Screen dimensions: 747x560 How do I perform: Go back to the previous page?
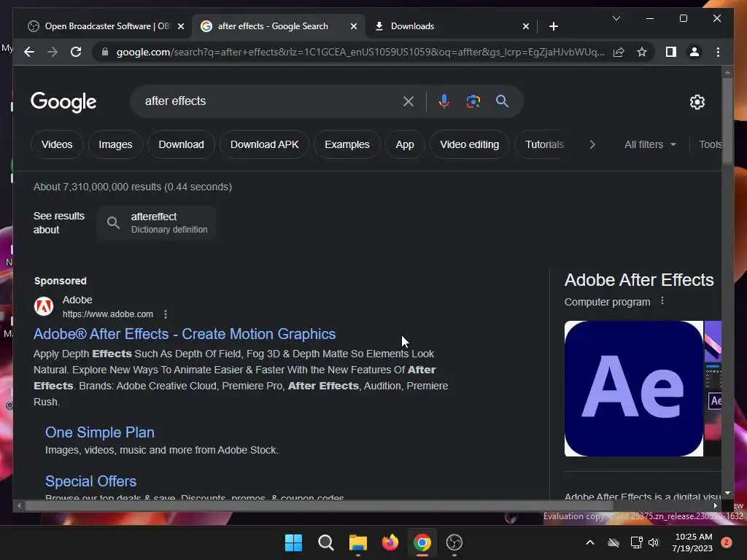click(x=29, y=52)
